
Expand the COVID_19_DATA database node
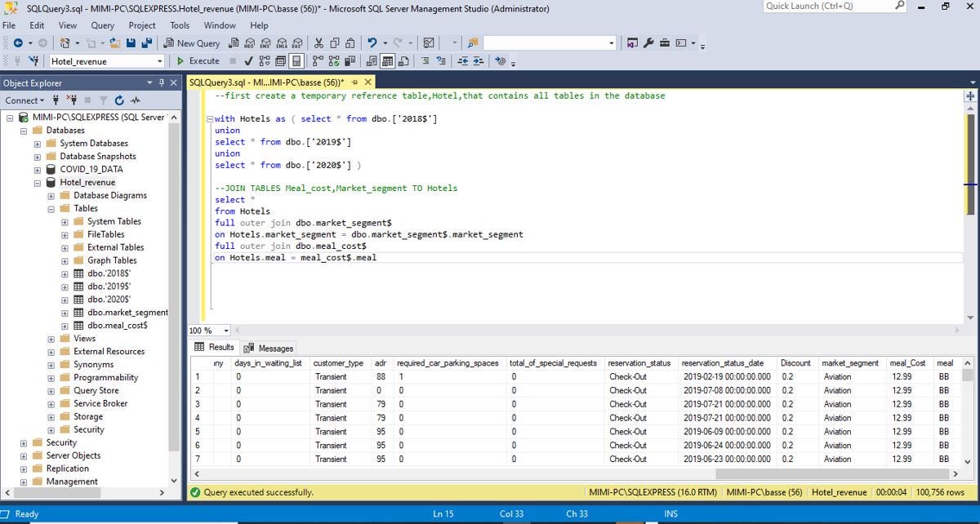point(38,170)
